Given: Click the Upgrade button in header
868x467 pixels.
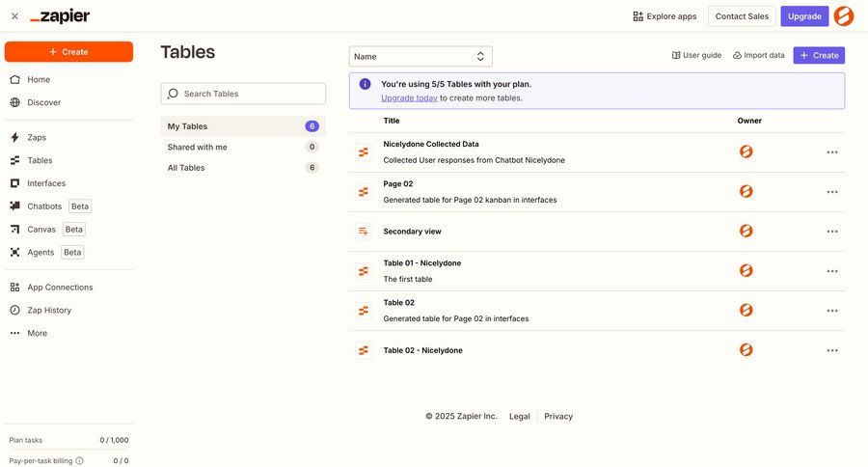Looking at the screenshot, I should tap(804, 16).
